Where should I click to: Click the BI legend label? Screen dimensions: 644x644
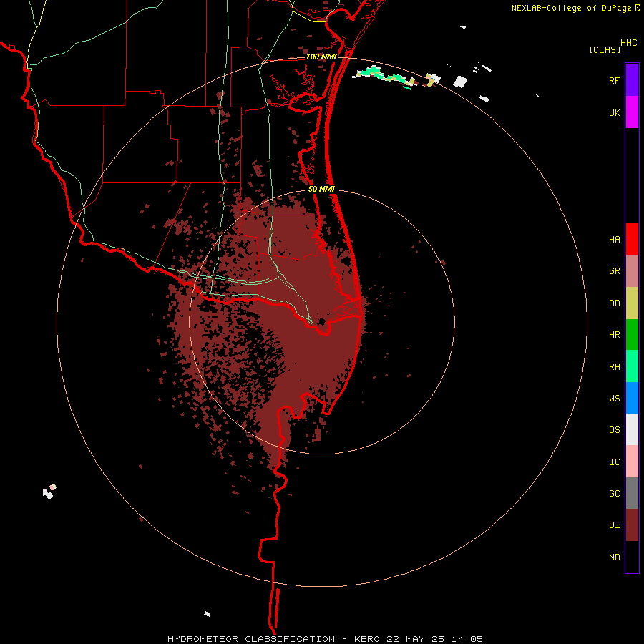point(614,525)
